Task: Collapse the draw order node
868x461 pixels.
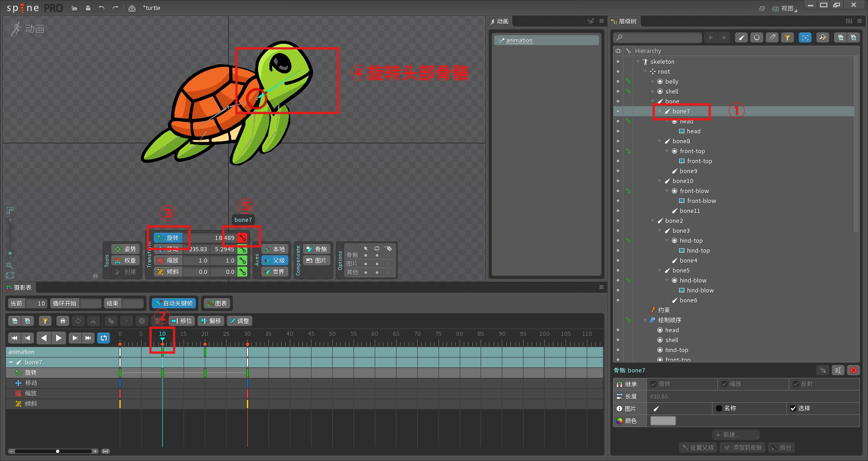Action: coord(645,320)
